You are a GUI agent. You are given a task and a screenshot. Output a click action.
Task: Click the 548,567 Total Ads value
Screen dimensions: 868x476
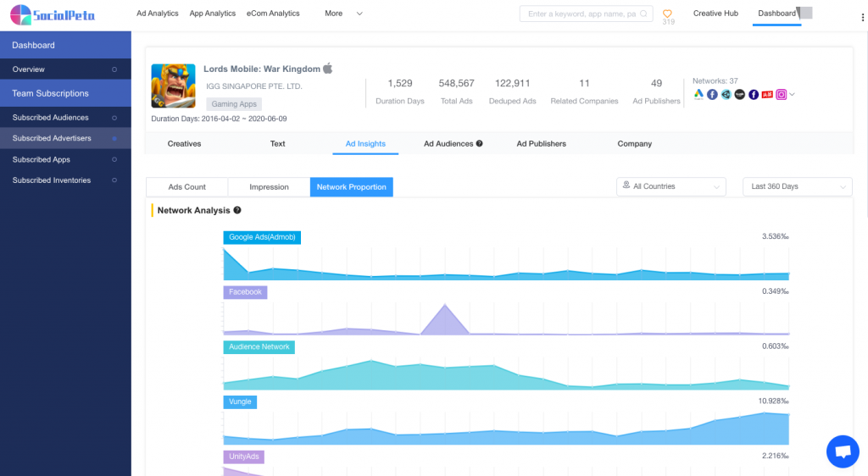tap(456, 84)
